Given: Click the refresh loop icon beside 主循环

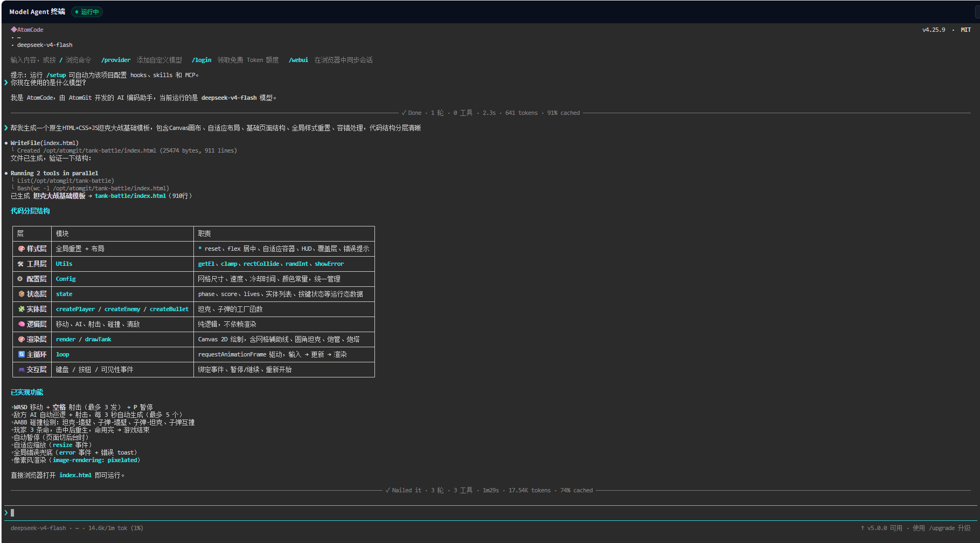Looking at the screenshot, I should pyautogui.click(x=21, y=354).
